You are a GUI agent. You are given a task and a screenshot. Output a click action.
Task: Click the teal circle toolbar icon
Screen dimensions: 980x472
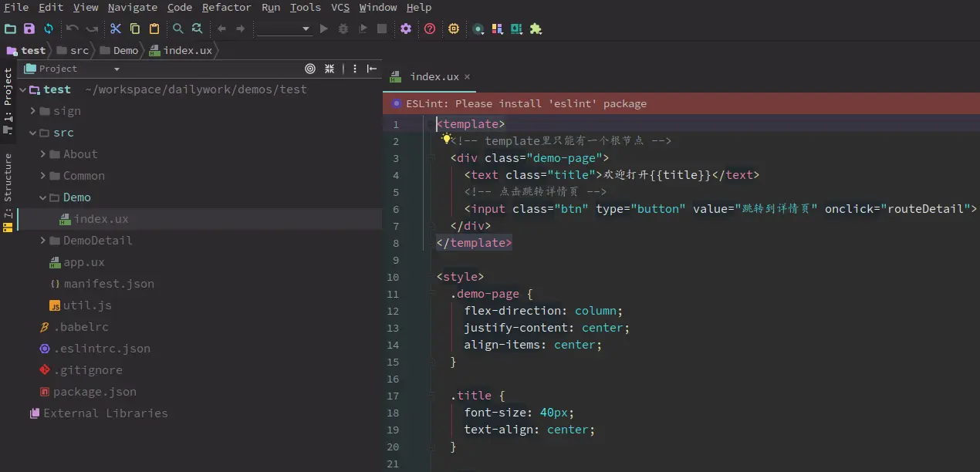478,29
